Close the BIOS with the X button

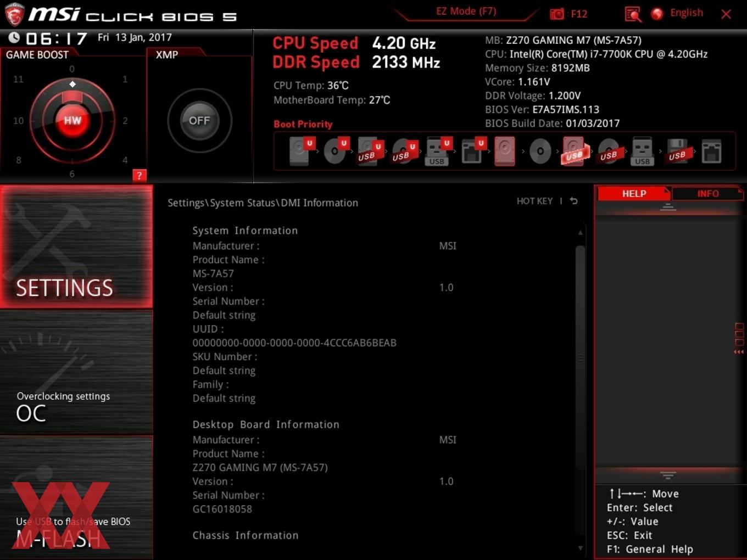tap(726, 14)
